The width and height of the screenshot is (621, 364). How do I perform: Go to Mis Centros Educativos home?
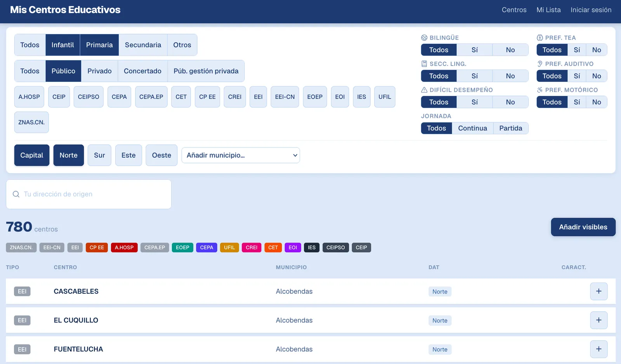coord(65,10)
